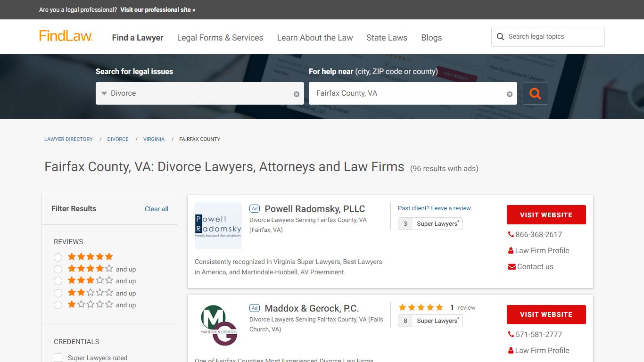
Task: Open Powell Radomsky, PLLC listing title
Action: [x=315, y=209]
